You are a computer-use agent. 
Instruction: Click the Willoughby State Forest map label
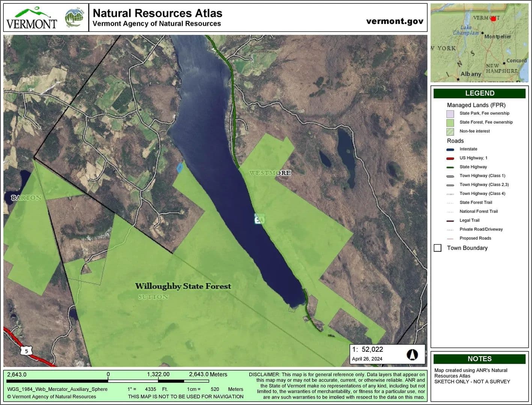click(x=183, y=286)
